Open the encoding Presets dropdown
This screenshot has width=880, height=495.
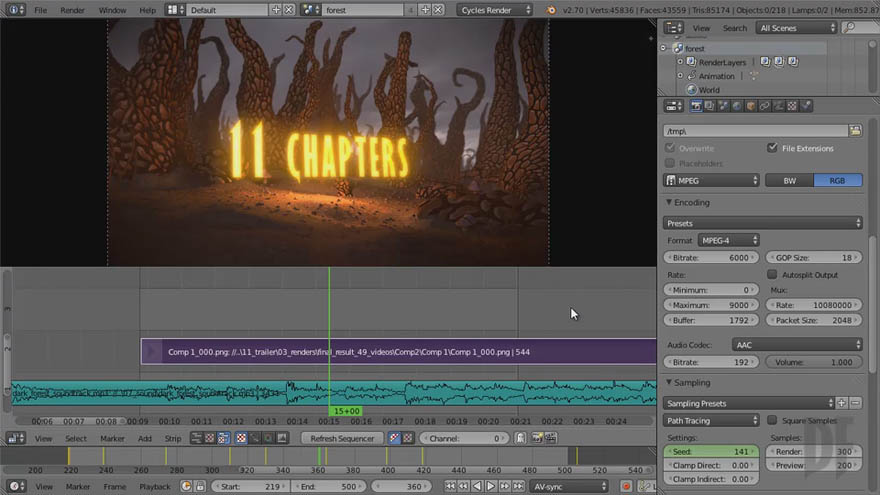pyautogui.click(x=762, y=223)
